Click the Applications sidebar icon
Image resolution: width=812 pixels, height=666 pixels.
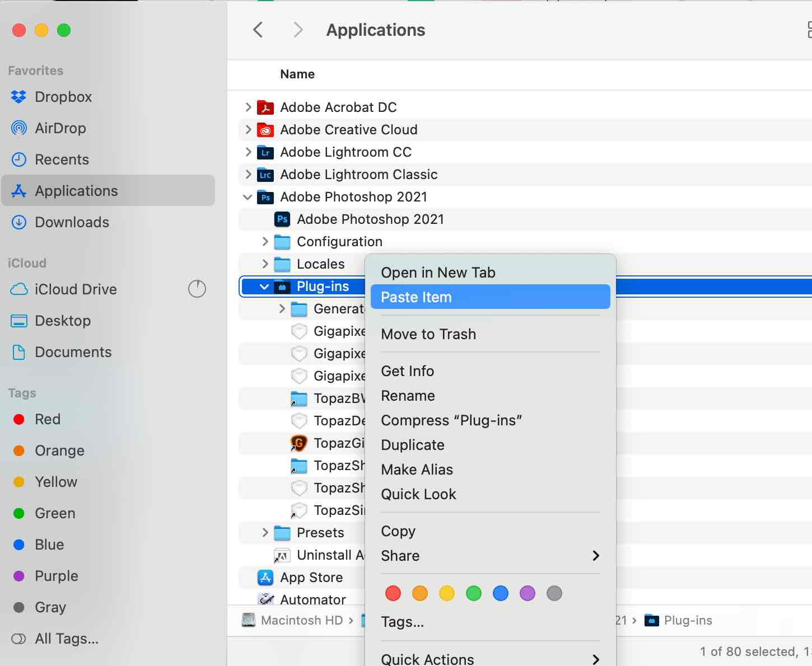tap(18, 191)
